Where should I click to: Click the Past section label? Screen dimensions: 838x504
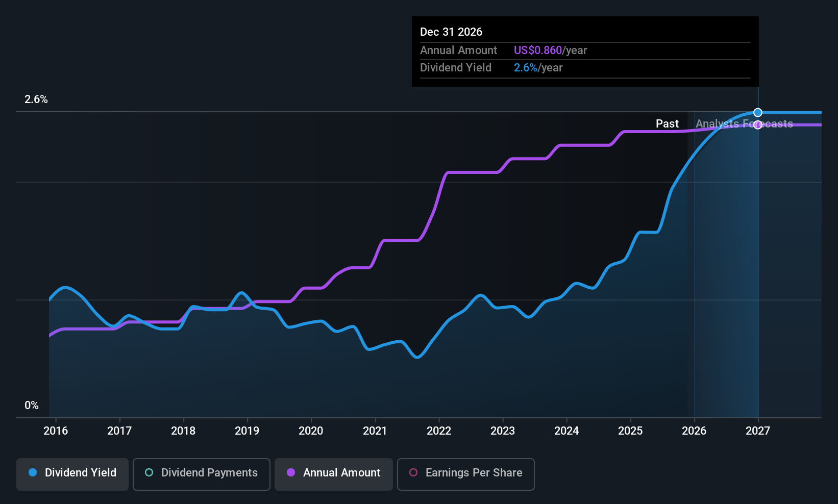pos(667,124)
